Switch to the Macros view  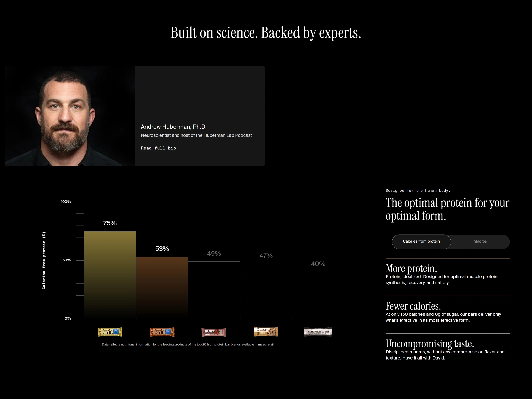click(x=480, y=241)
